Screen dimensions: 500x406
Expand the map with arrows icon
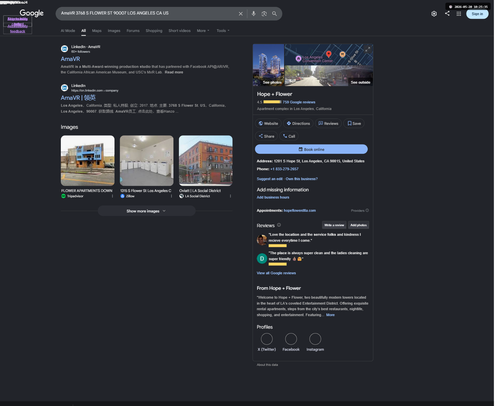368,49
